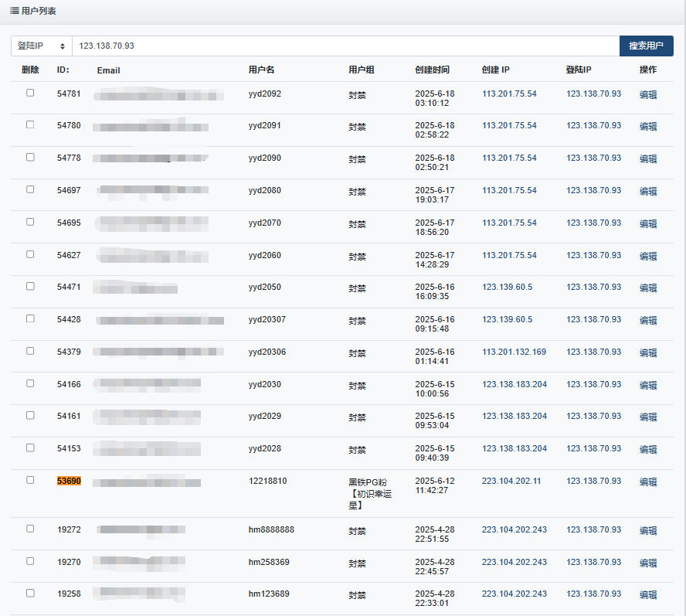The image size is (686, 616).
Task: Click the highlighted ID 53690
Action: coord(69,481)
